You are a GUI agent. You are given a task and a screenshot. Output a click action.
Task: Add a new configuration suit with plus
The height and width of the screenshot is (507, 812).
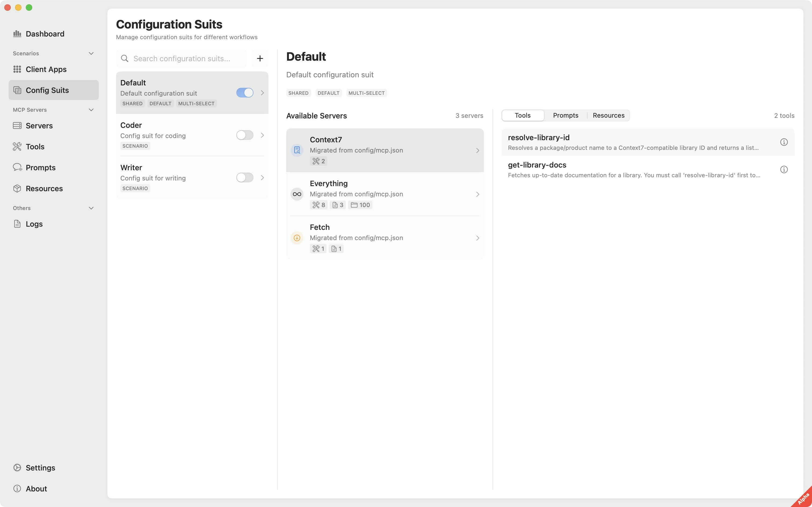click(260, 58)
